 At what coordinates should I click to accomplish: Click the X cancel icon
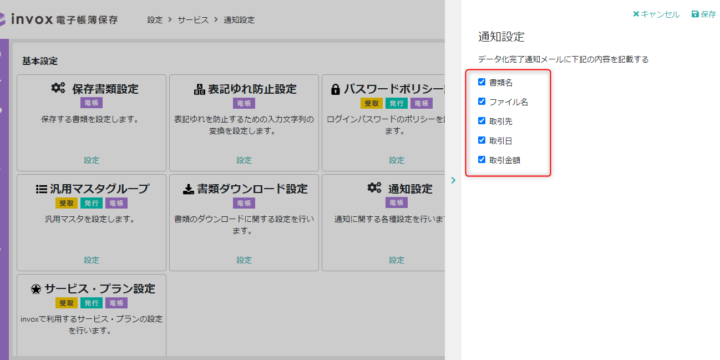click(x=636, y=14)
